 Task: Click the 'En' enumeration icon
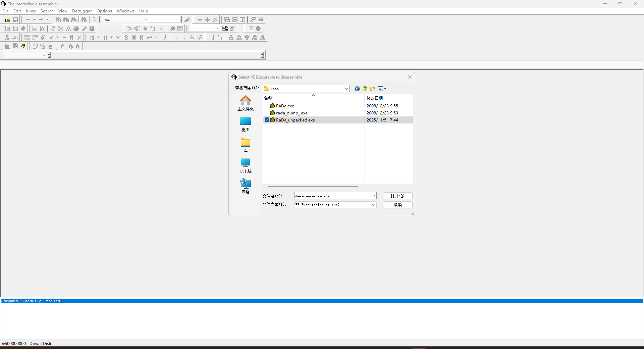(15, 38)
